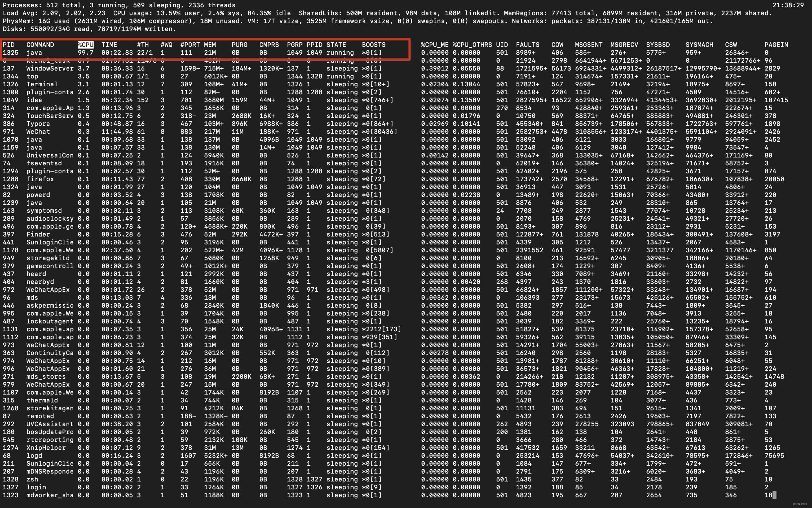Click the FAULTS column header
Image resolution: width=812 pixels, height=508 pixels.
pyautogui.click(x=528, y=45)
